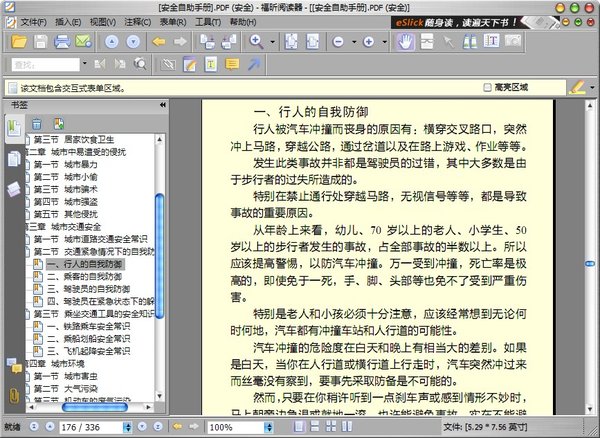This screenshot has height=438, width=600.
Task: Go to previous page with the up-arrow toolbar button
Action: tap(111, 41)
